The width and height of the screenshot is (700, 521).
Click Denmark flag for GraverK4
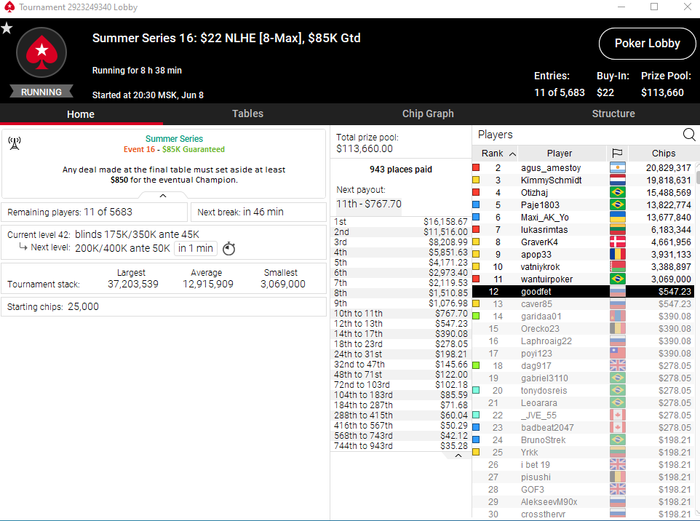pyautogui.click(x=617, y=242)
